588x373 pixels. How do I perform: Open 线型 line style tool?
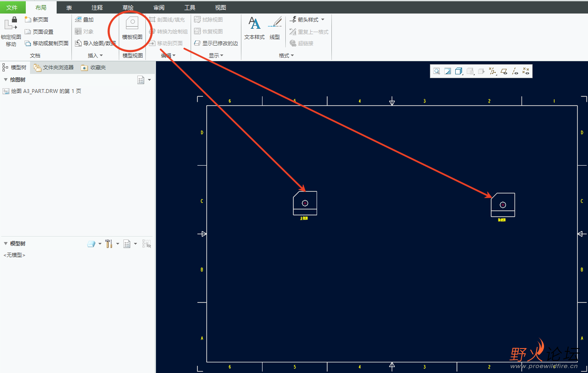(x=275, y=28)
